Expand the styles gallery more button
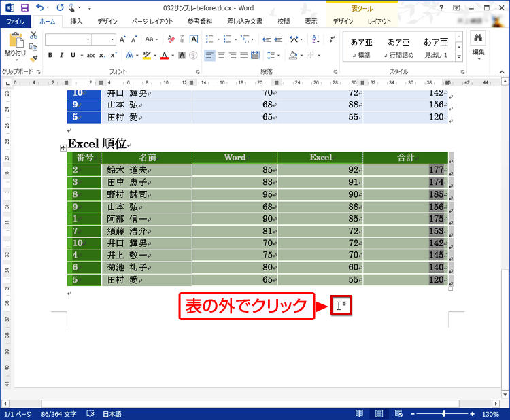 click(x=459, y=57)
